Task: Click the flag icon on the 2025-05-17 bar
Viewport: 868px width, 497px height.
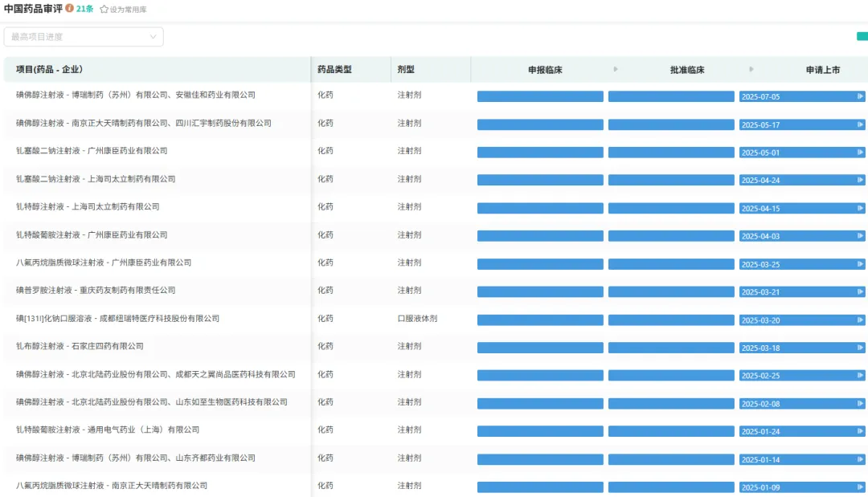Action: [860, 124]
